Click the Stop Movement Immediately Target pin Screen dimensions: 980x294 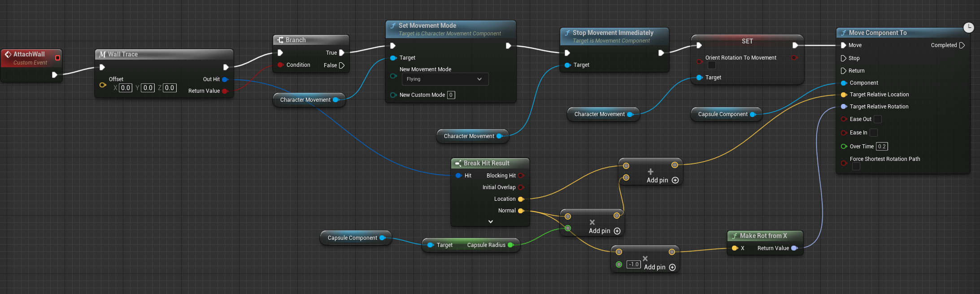(567, 65)
